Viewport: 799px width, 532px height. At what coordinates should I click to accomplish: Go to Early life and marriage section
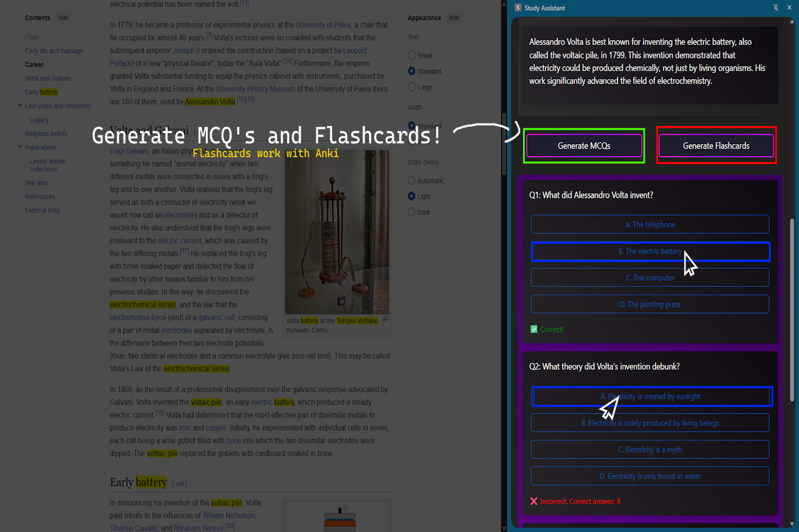54,51
